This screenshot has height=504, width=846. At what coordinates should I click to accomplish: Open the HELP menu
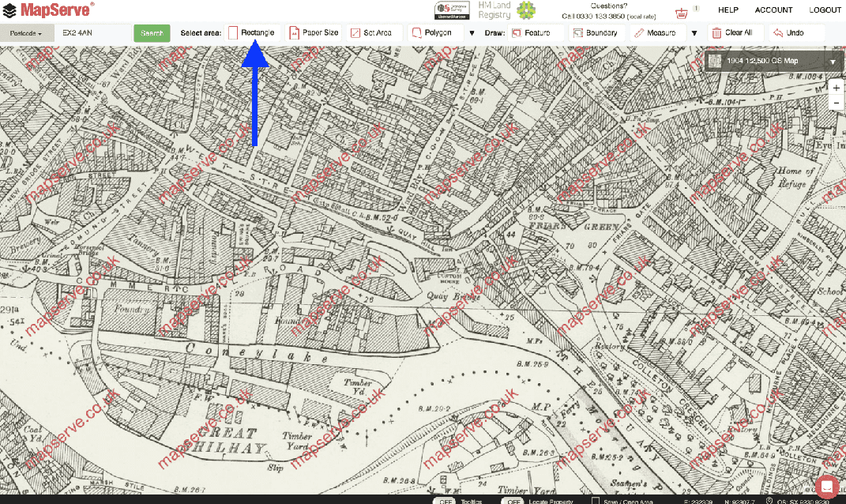pos(728,10)
